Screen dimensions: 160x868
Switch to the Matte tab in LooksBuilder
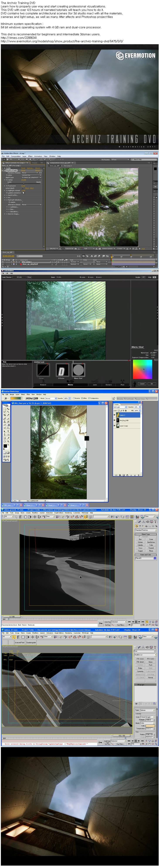coord(70,385)
